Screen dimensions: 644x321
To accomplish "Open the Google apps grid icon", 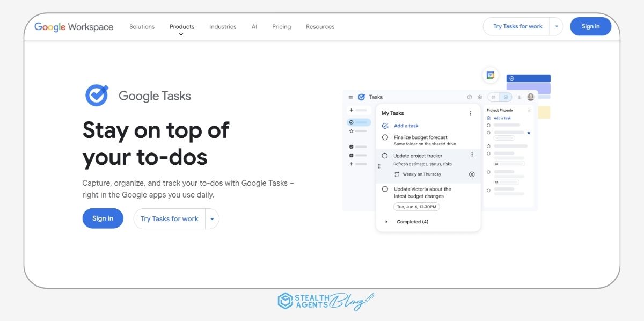I will click(519, 97).
